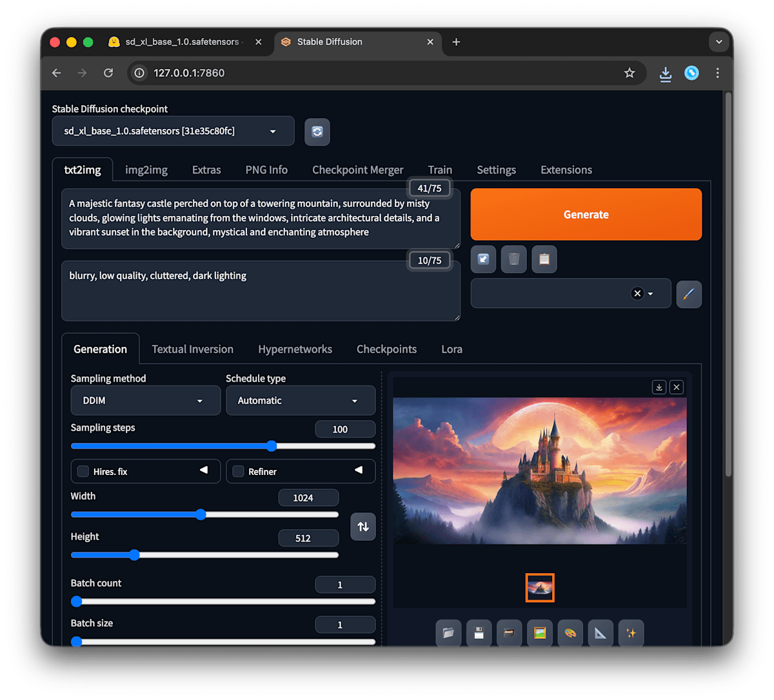Close the image preview X icon
Screen dimensions: 774x700
coord(677,387)
